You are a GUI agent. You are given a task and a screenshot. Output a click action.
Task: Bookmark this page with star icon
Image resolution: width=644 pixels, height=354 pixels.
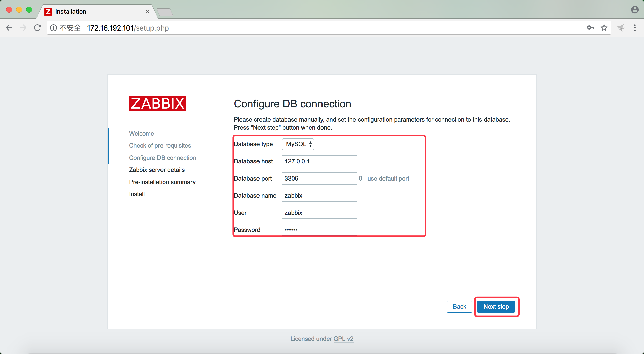(x=604, y=28)
